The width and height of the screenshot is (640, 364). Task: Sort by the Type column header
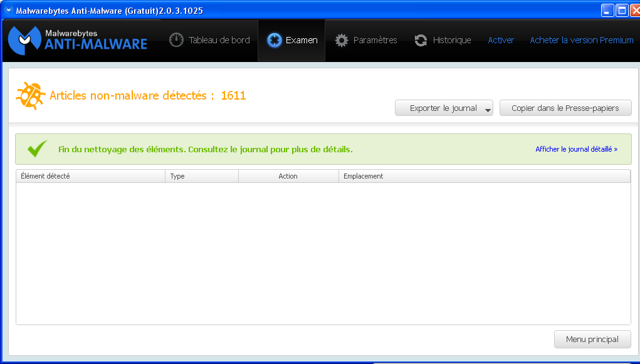pos(202,176)
